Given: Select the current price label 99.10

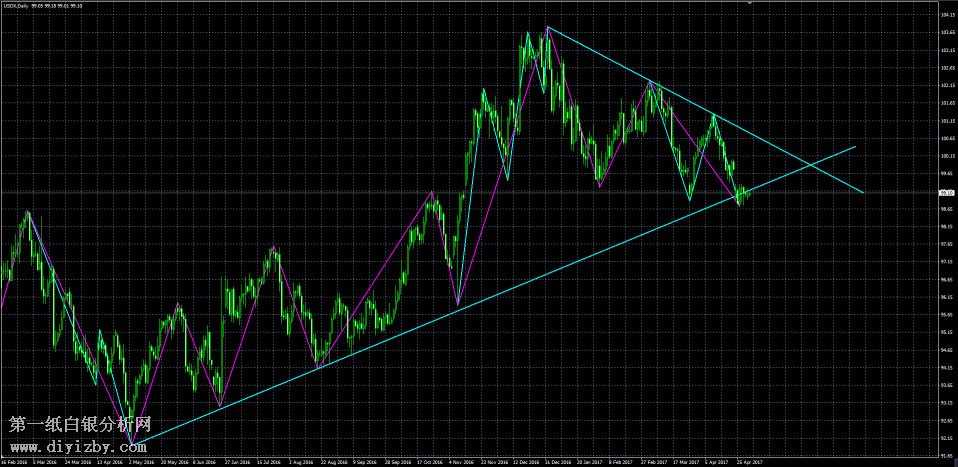Looking at the screenshot, I should (946, 192).
